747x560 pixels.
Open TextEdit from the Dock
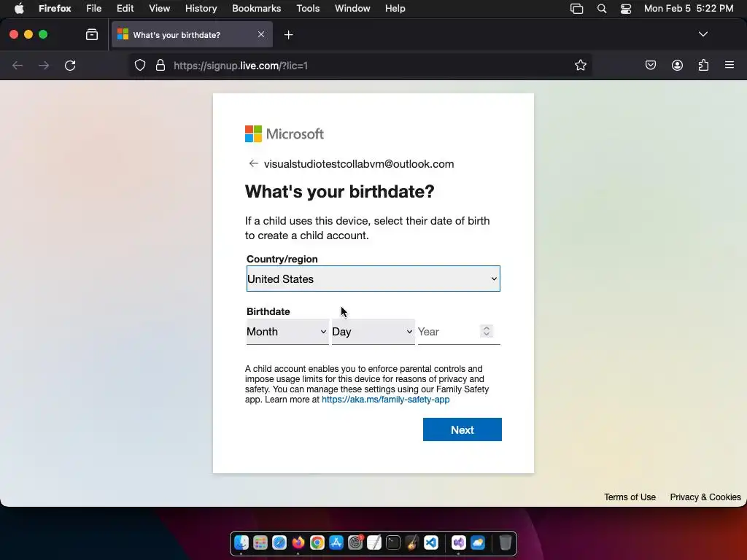(x=374, y=542)
